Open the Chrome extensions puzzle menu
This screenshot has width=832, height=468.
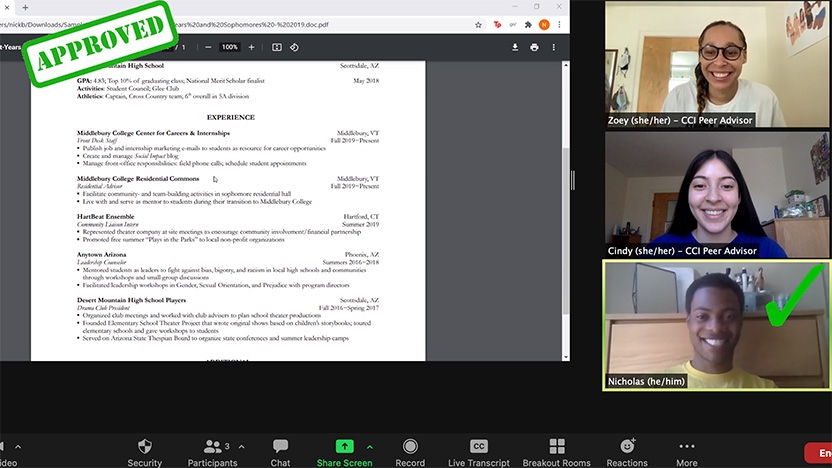pos(528,24)
